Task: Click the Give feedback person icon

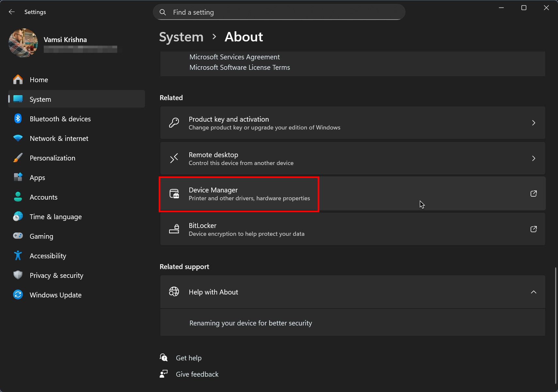Action: coord(164,374)
